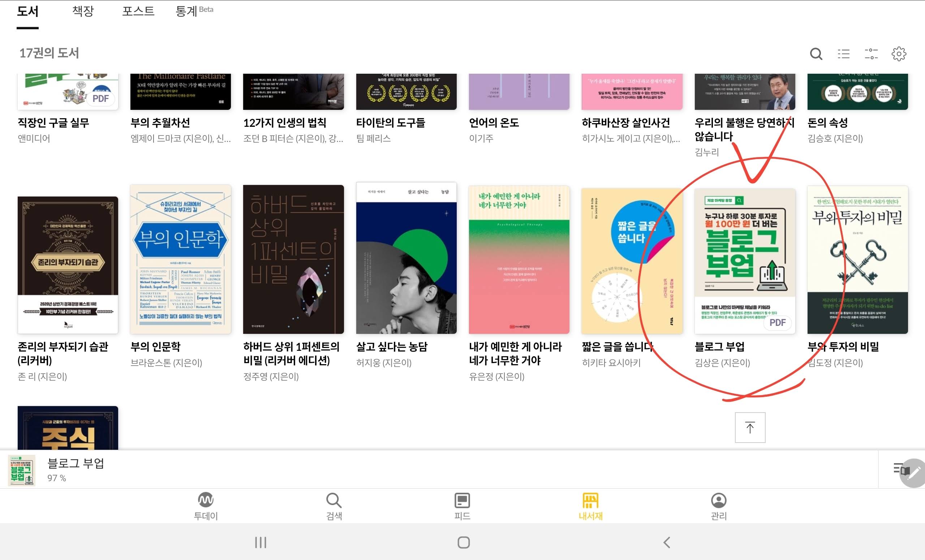
Task: Open 직장인 구글 실무 book cover
Action: click(68, 91)
